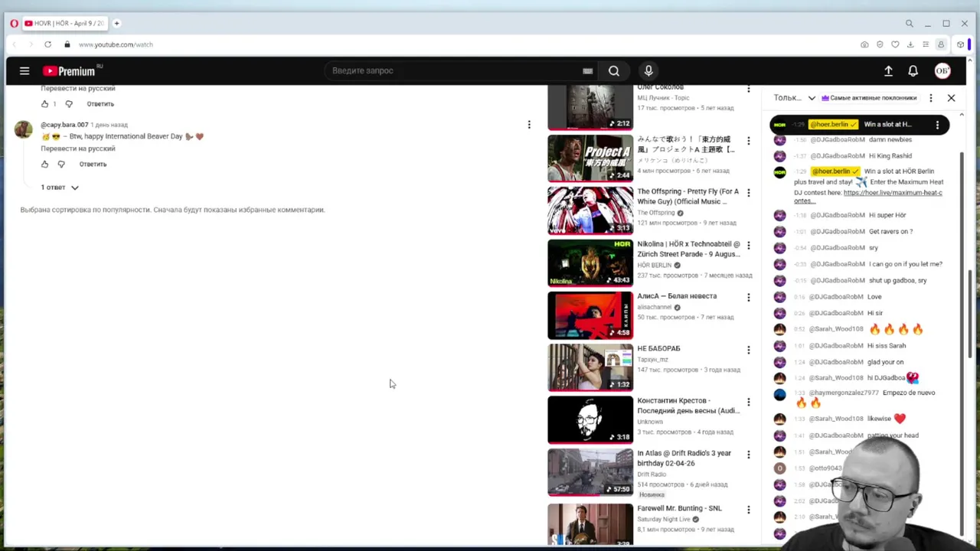Open a new tab with plus button
980x551 pixels.
[116, 24]
